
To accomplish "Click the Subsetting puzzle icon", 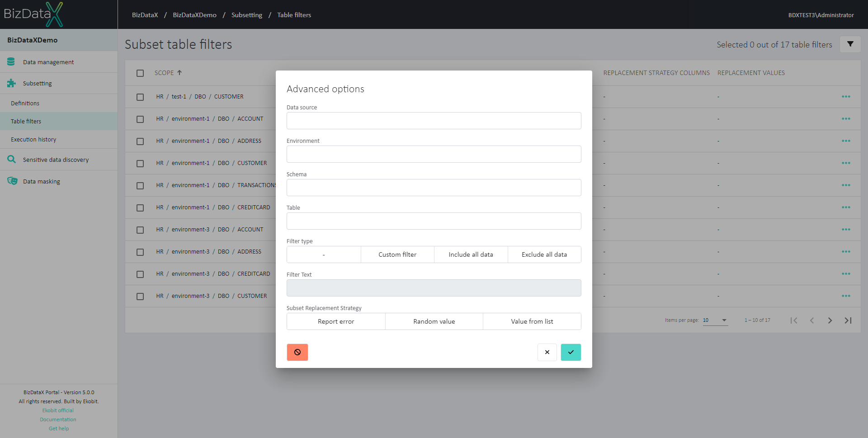I will pyautogui.click(x=11, y=83).
